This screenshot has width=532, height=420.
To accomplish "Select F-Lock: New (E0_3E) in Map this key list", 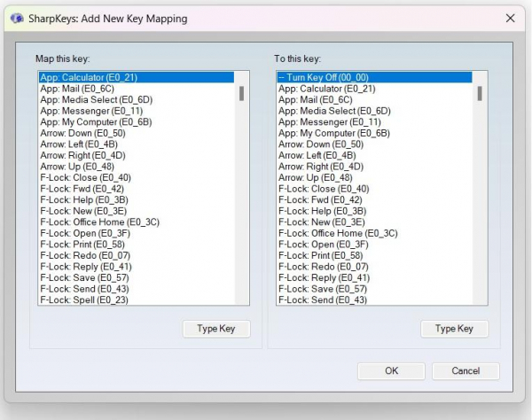I will [137, 211].
